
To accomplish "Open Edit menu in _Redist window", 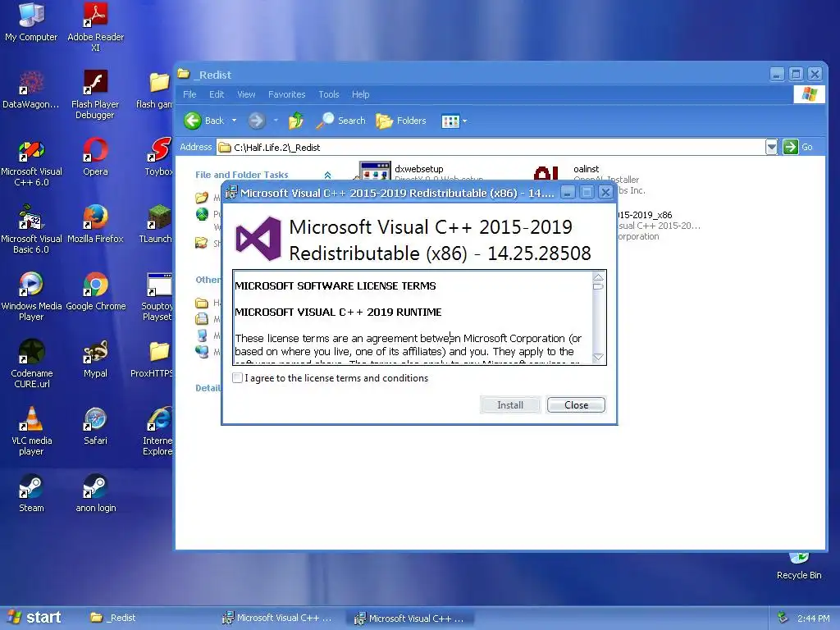I will click(217, 94).
